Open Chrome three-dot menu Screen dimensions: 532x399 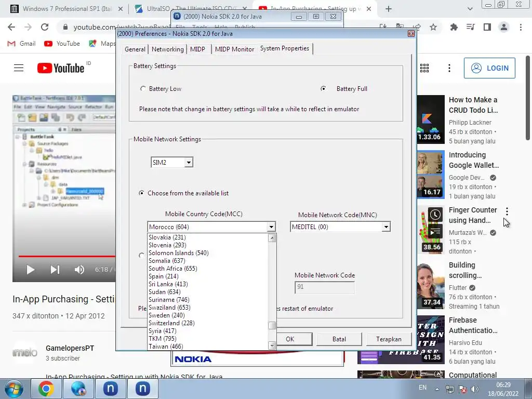pyautogui.click(x=521, y=27)
